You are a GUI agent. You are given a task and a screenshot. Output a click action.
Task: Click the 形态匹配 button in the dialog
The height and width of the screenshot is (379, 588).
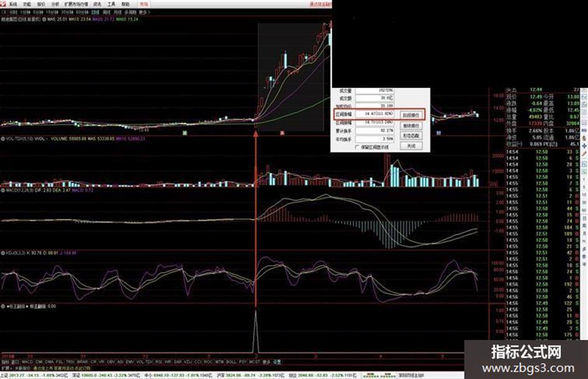pyautogui.click(x=411, y=136)
